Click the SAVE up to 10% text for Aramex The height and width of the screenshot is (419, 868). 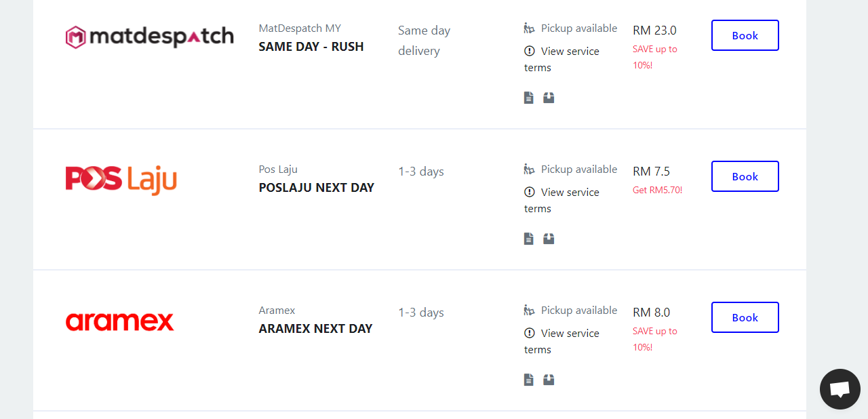point(655,339)
